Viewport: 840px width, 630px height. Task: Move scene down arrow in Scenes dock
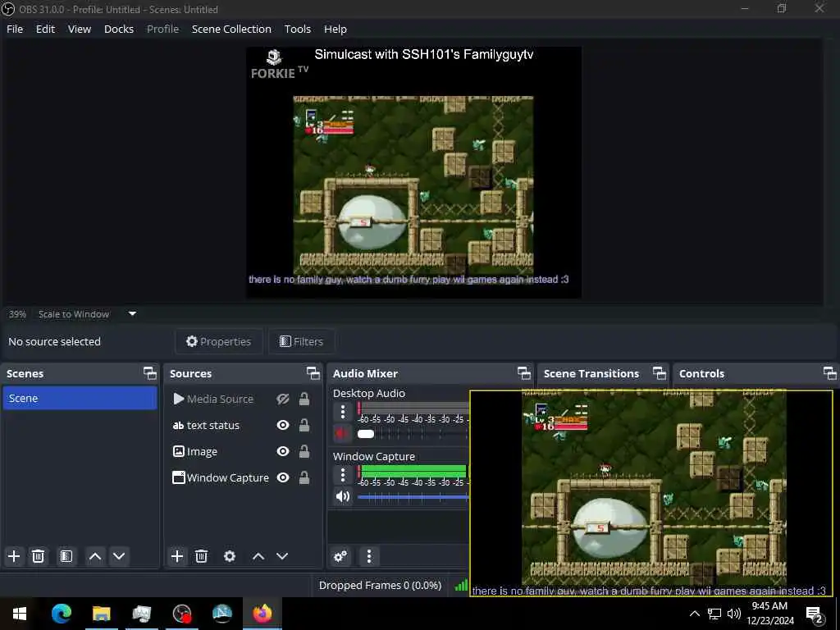(119, 556)
